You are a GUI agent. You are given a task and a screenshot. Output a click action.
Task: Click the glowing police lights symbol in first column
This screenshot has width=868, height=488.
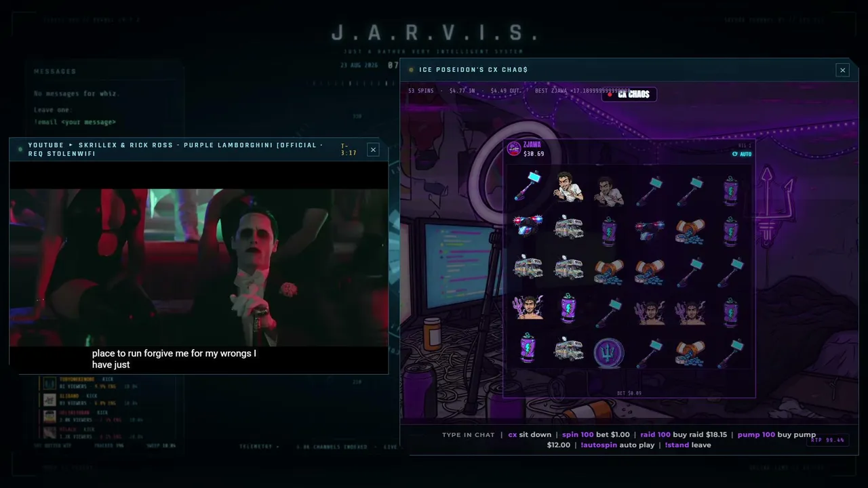(x=528, y=226)
